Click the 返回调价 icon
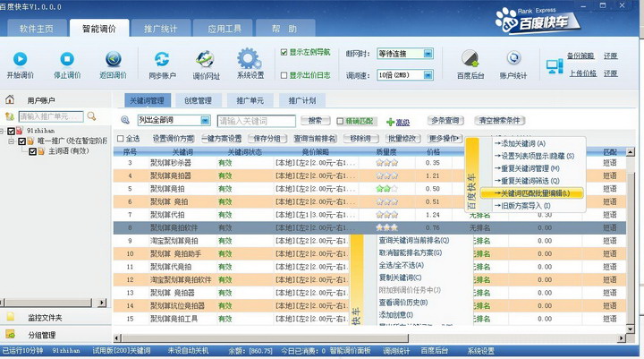 tap(114, 59)
